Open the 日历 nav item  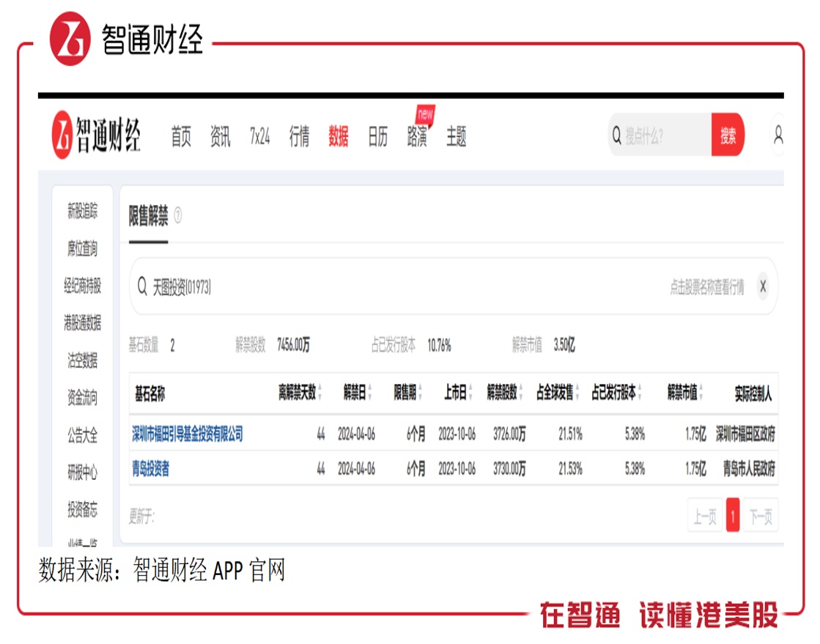point(377,136)
